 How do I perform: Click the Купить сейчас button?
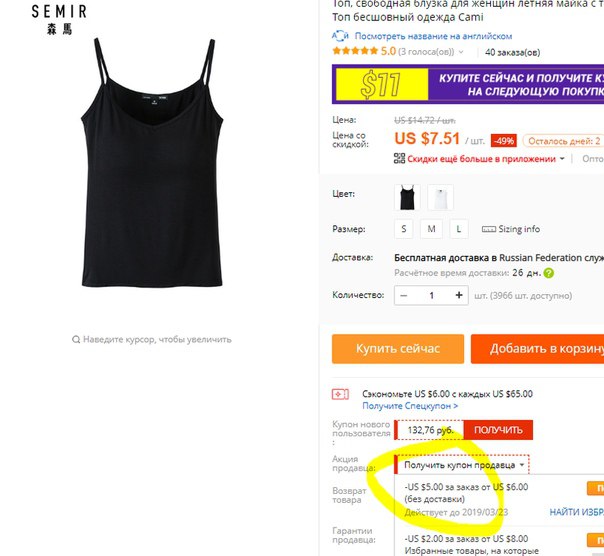tap(398, 349)
